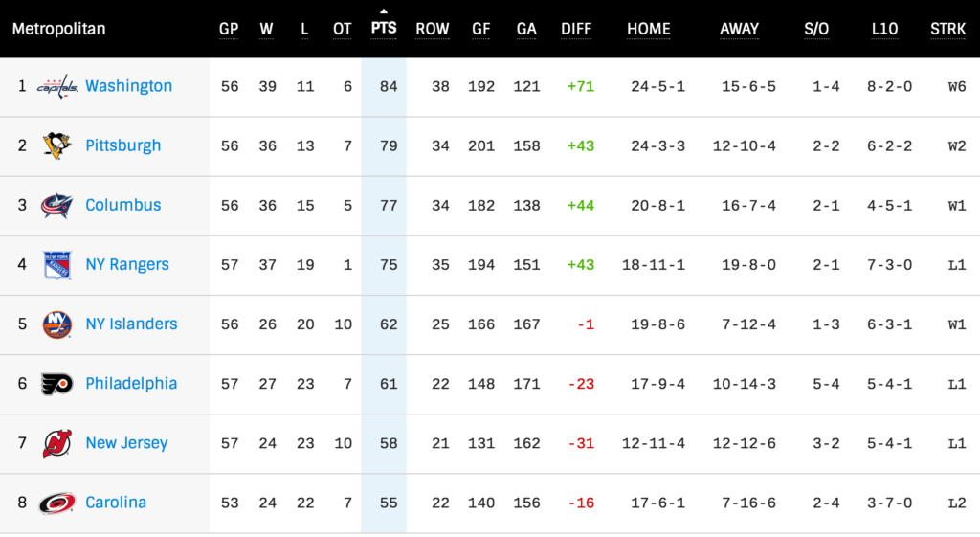Click the Washington Capitals logo icon
This screenshot has height=537, width=980.
point(56,87)
